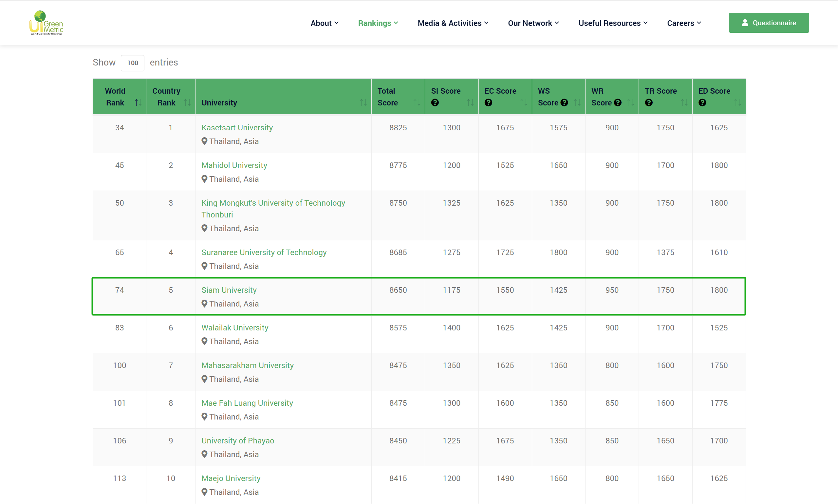Show SI Score help question icon
838x504 pixels.
coord(435,103)
